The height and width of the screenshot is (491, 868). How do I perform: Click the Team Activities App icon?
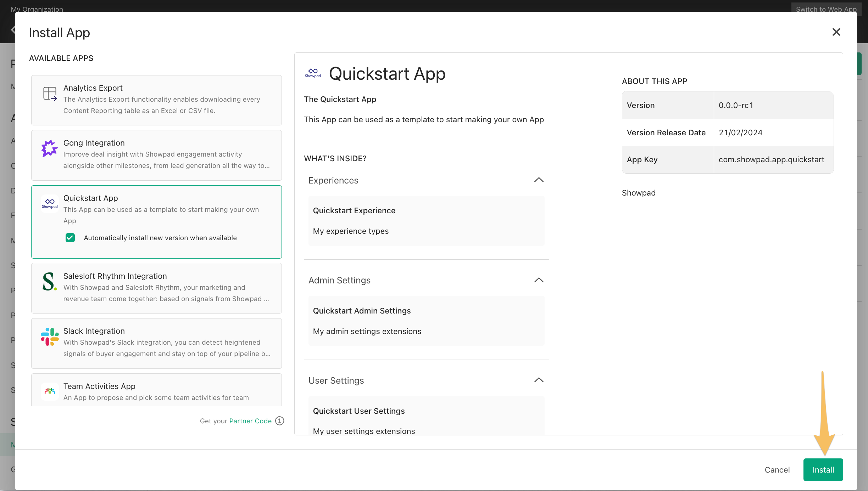50,391
